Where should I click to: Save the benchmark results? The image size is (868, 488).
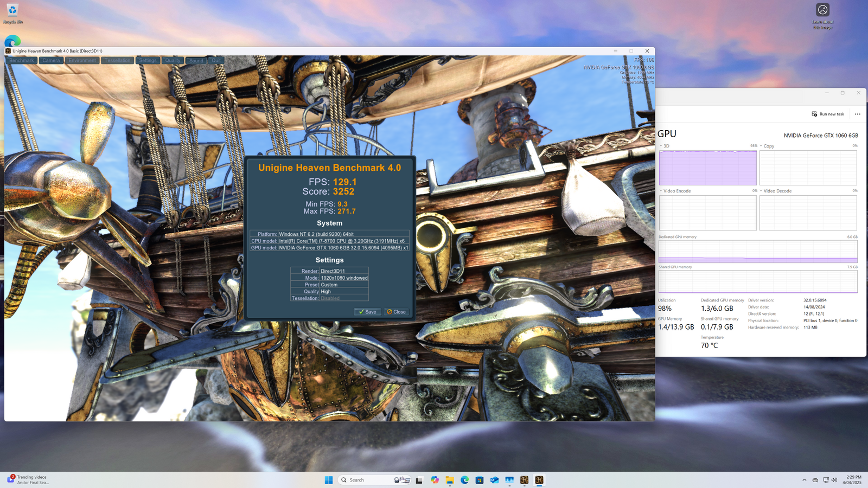(367, 312)
